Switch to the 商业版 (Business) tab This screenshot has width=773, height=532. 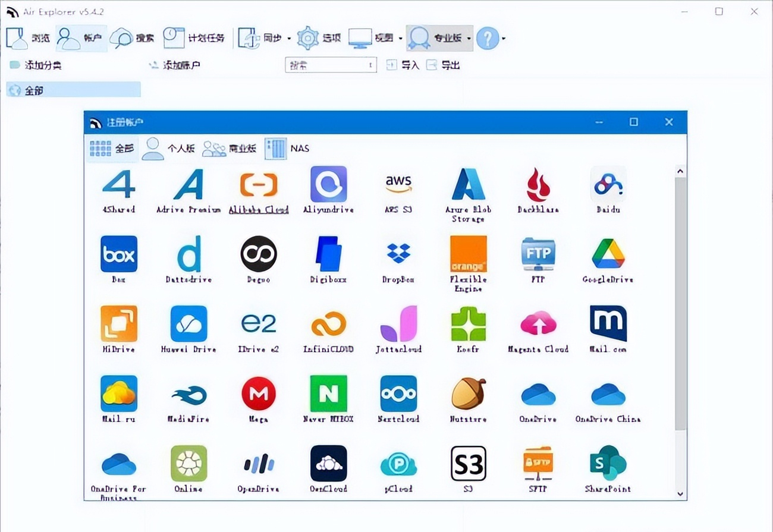point(230,149)
